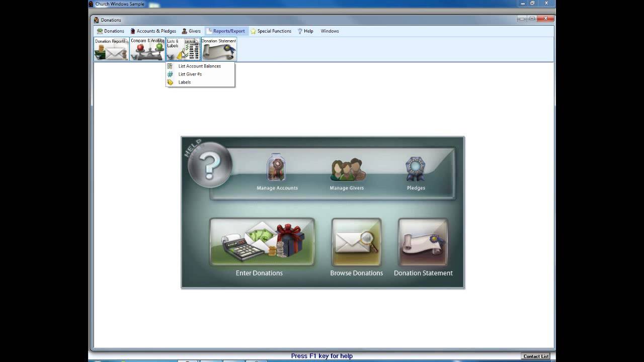This screenshot has width=644, height=362.
Task: Open Manage Givers people icon
Action: click(x=347, y=170)
